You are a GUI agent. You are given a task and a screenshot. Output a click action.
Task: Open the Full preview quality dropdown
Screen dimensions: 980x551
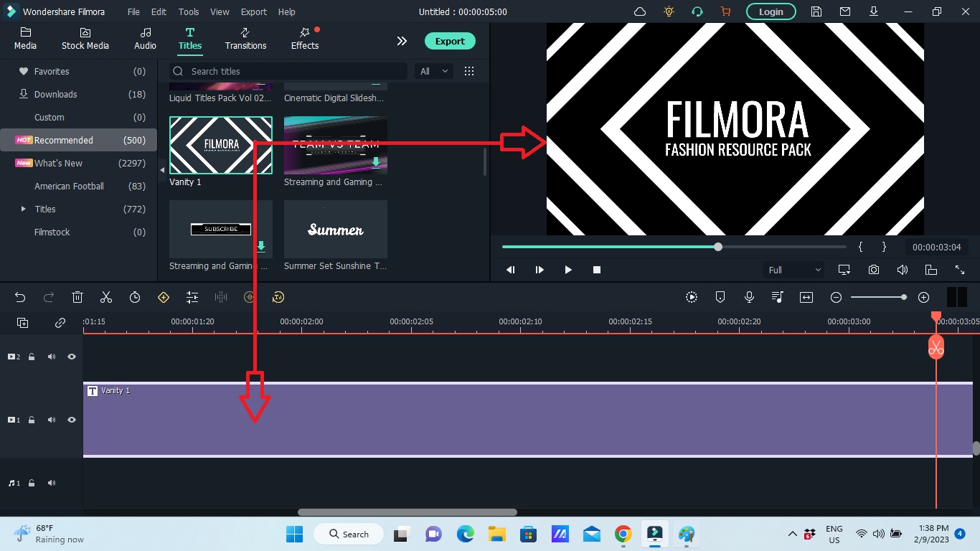[794, 270]
